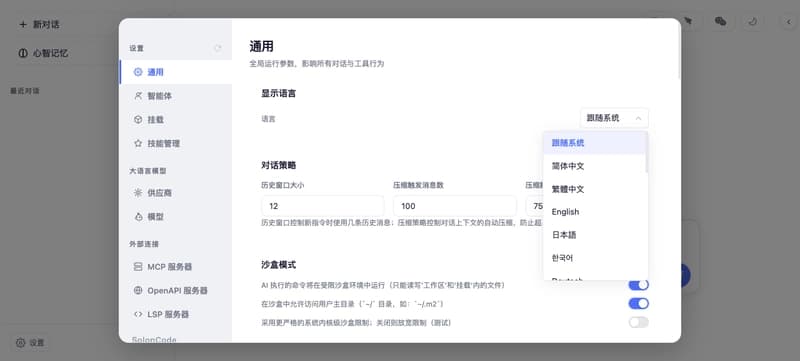Open LSP 服务器 settings
Image resolution: width=800 pixels, height=361 pixels.
point(176,314)
